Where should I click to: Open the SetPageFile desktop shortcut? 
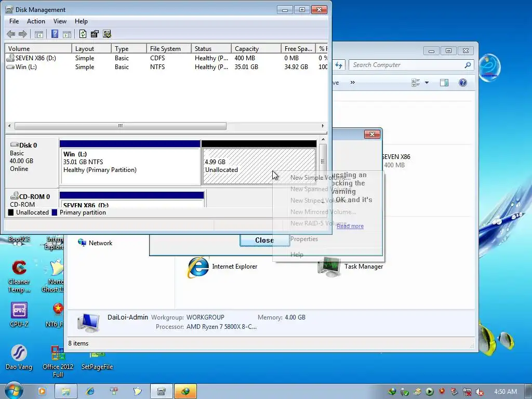97,362
